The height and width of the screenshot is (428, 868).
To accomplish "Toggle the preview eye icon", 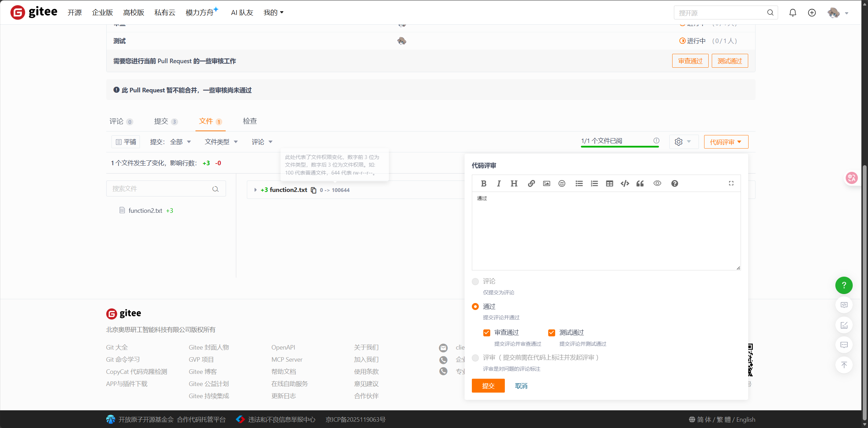I will pyautogui.click(x=657, y=183).
